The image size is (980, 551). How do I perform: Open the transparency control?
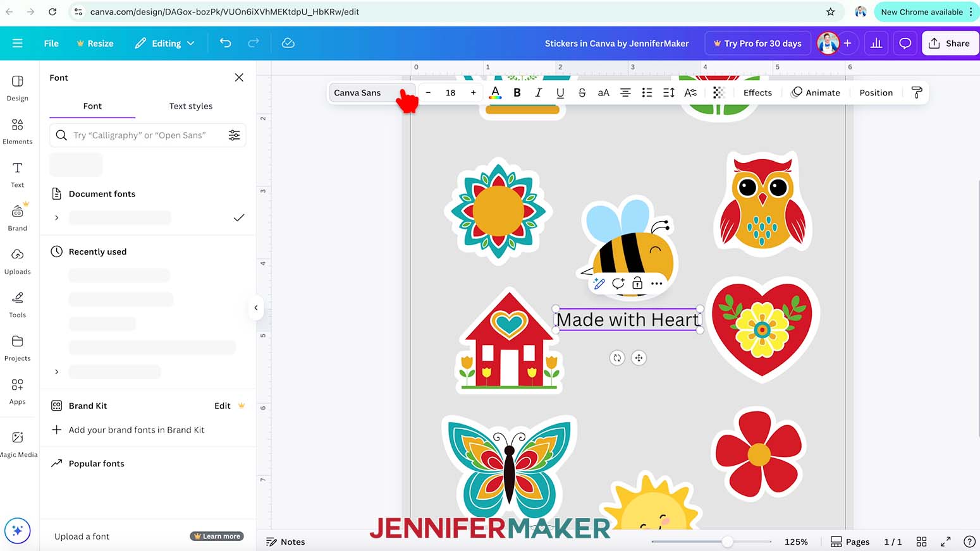(718, 92)
